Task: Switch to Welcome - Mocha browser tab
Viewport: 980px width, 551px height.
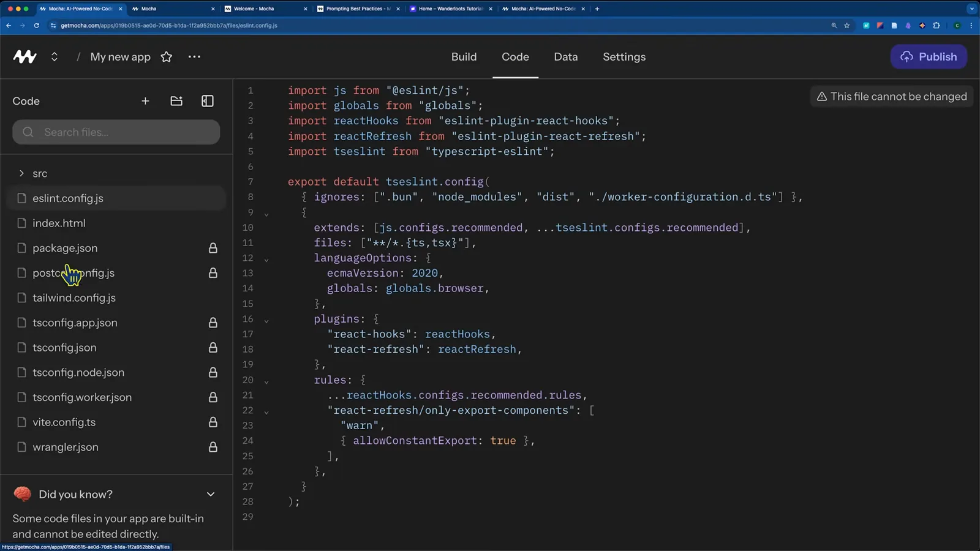Action: click(266, 9)
